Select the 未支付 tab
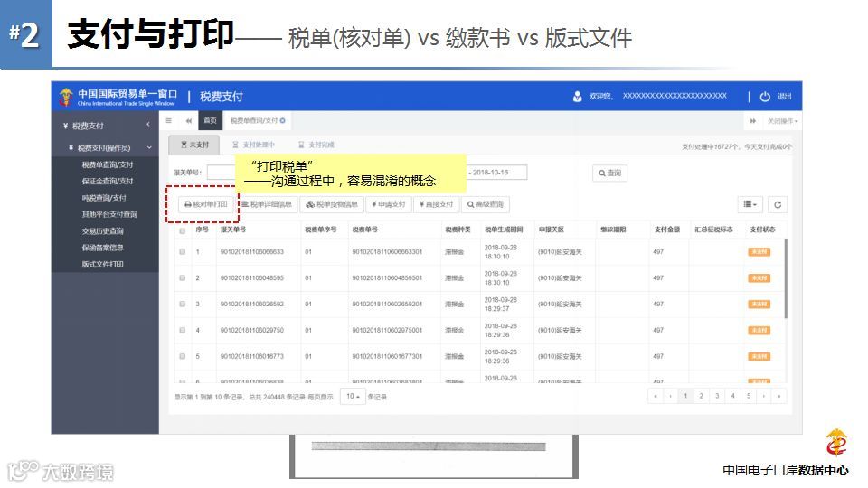Screen dimensions: 868x488 click(194, 145)
